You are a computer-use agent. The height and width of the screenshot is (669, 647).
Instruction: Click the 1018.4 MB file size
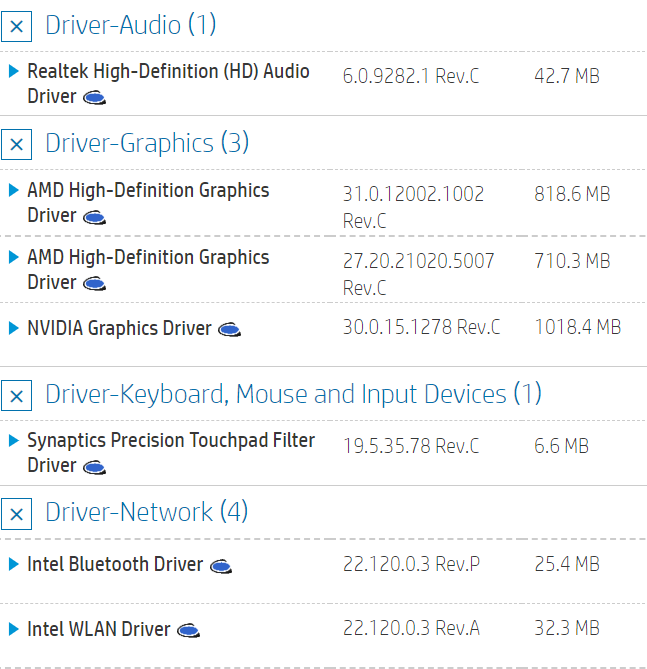pyautogui.click(x=578, y=327)
